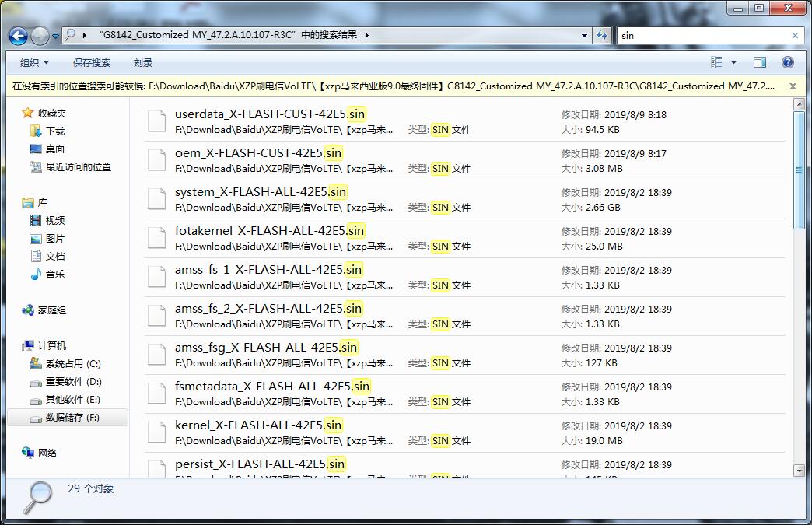Screen dimensions: 812x525
Task: Click the back navigation arrow
Action: pos(17,36)
